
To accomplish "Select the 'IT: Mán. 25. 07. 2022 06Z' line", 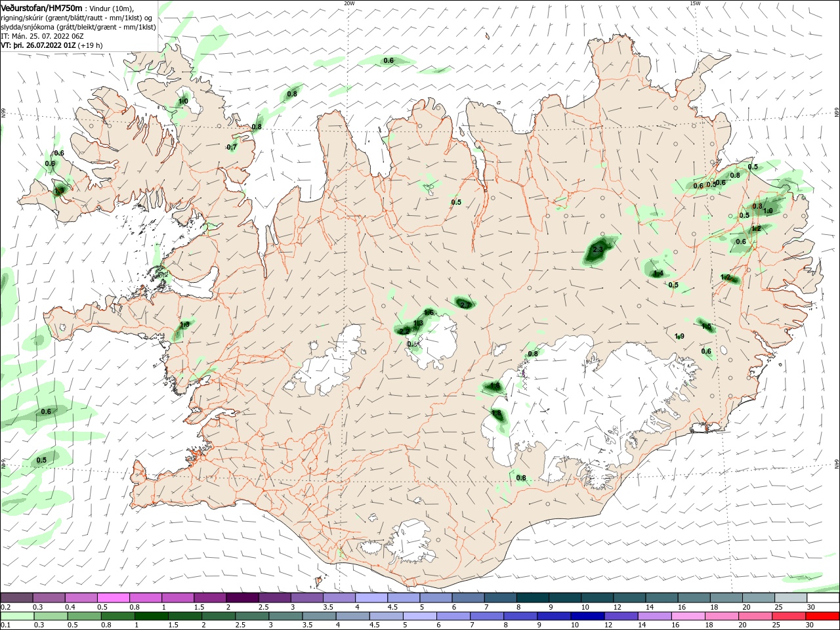I will click(42, 36).
